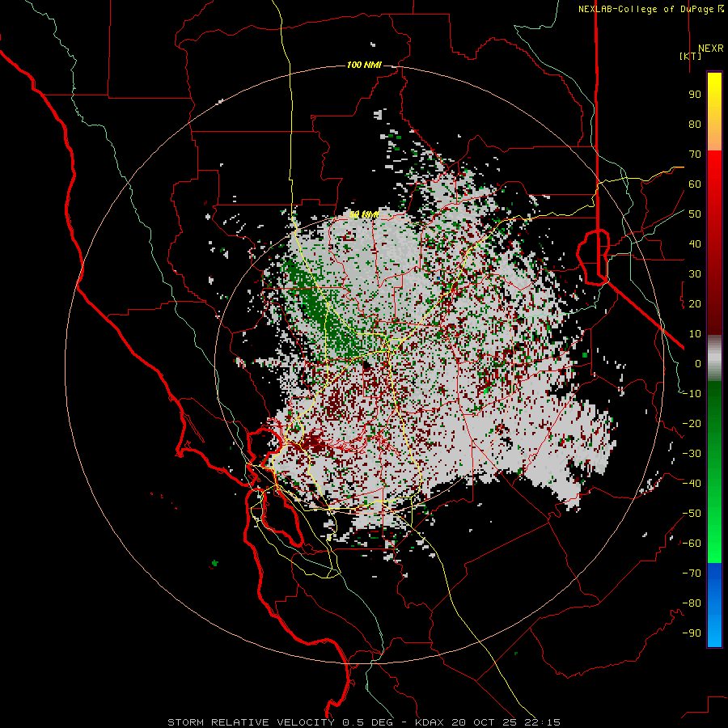This screenshot has width=728, height=728.
Task: Click the positive 50 scale label
Action: [x=695, y=214]
